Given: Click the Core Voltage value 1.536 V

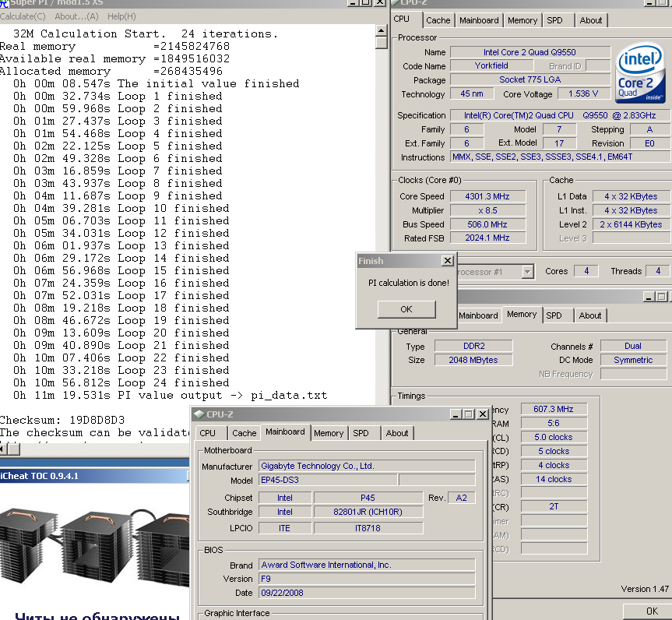Looking at the screenshot, I should click(583, 94).
